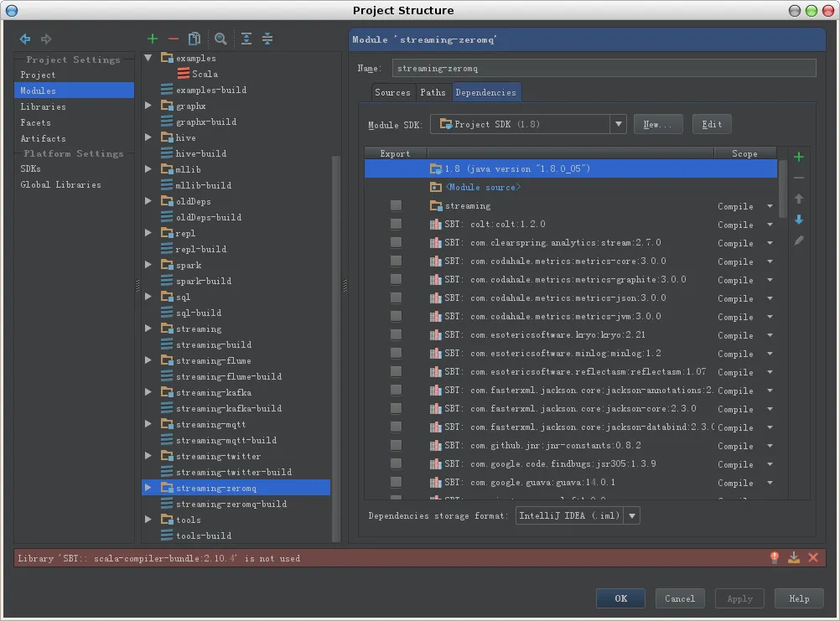The width and height of the screenshot is (840, 621).
Task: Select streaming-zeromq-build module icon
Action: point(167,504)
